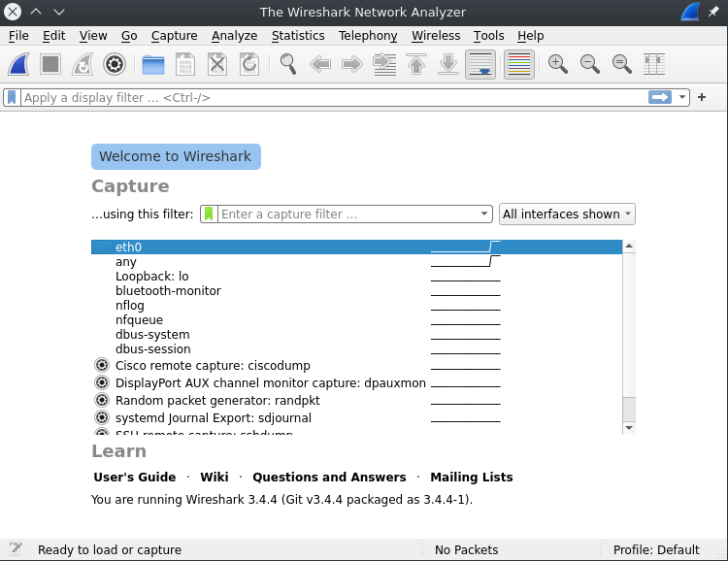Start capturing packets with the shark fin icon
728x561 pixels.
(19, 64)
